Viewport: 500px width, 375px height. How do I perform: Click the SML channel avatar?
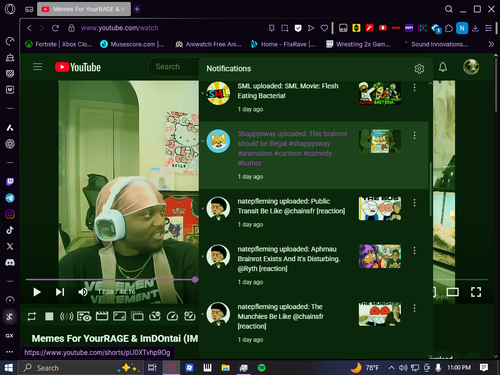tap(218, 93)
